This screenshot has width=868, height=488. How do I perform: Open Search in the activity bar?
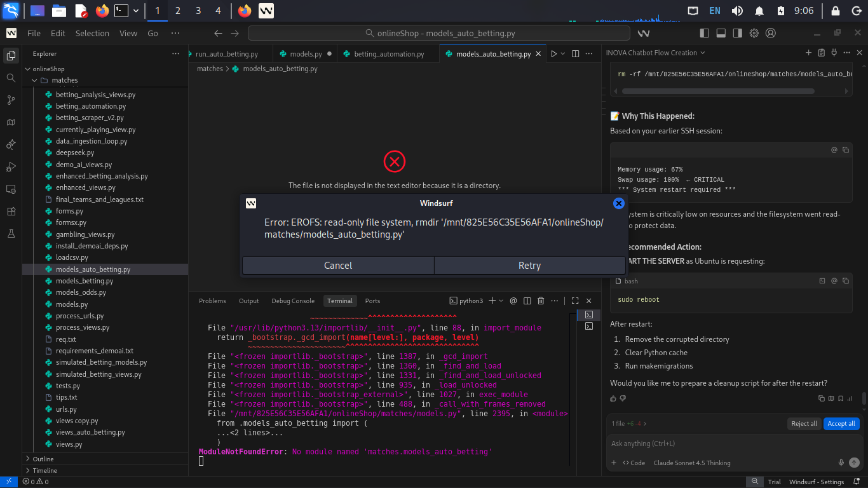[11, 78]
